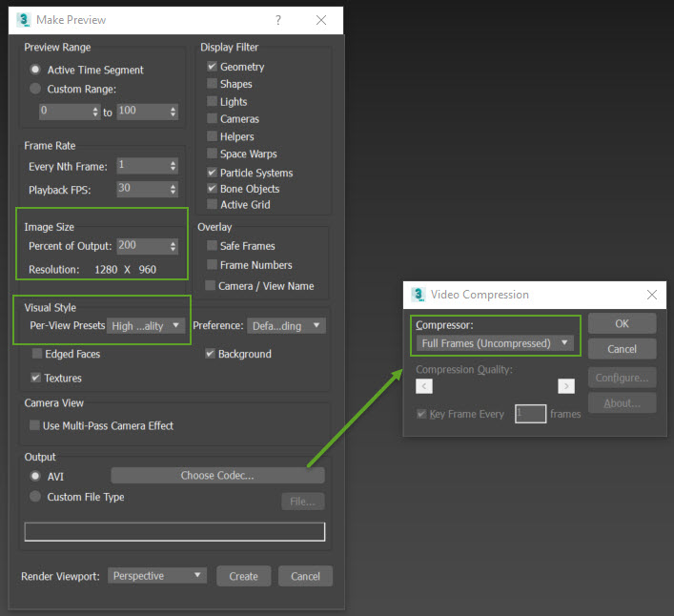Click Compression Quality left arrow

(424, 386)
